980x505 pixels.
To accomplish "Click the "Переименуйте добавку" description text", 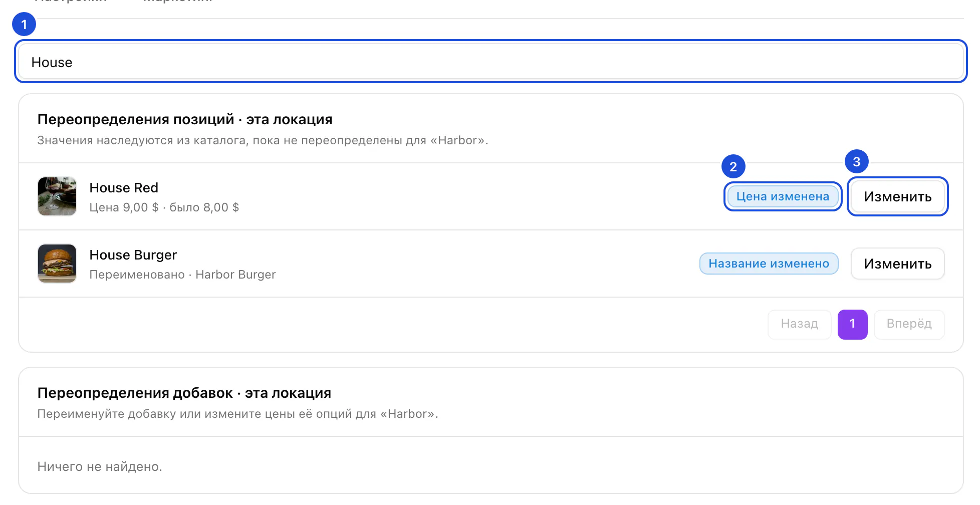I will coord(237,414).
